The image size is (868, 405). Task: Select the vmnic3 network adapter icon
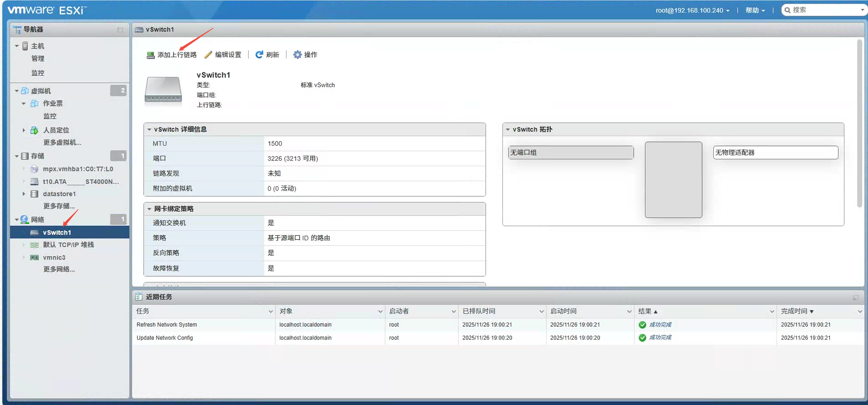pos(34,257)
